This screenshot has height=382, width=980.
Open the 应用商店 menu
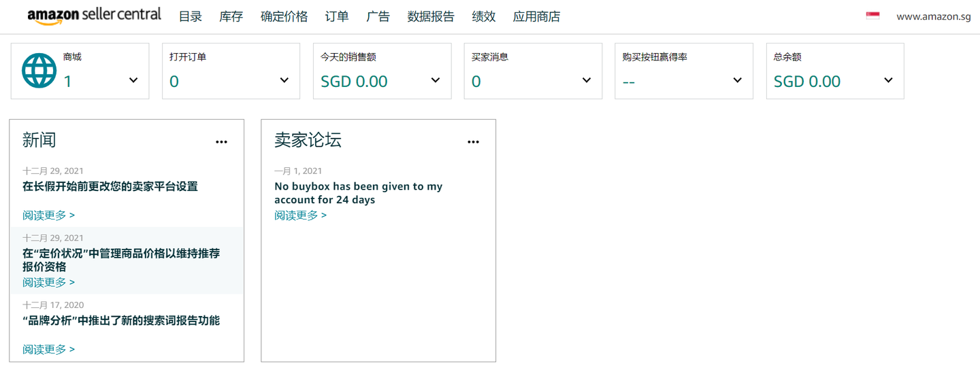click(536, 16)
